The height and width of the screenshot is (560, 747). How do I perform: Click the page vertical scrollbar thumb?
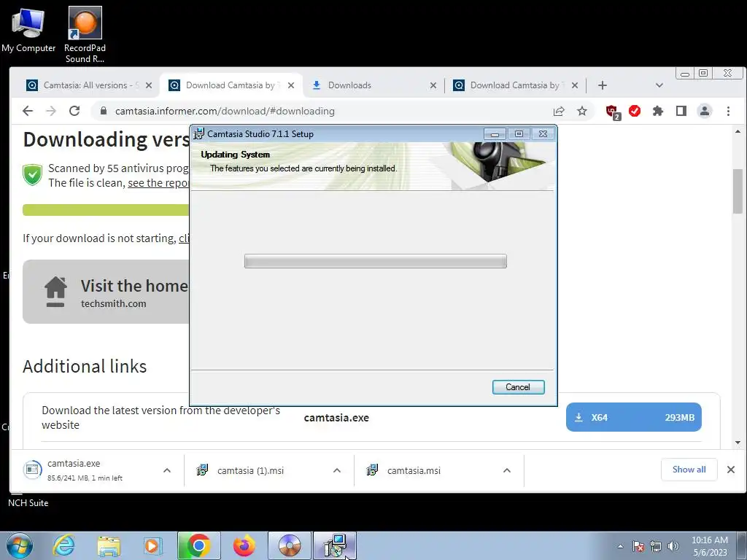point(738,192)
